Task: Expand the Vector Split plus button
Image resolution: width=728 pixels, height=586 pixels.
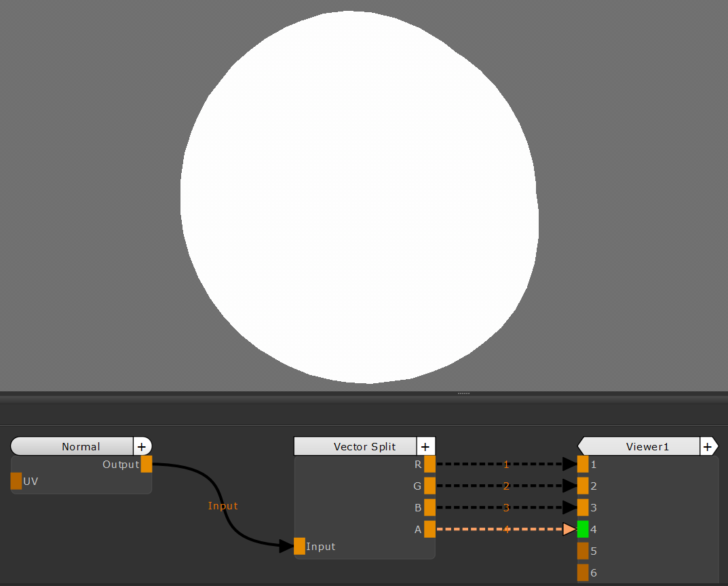Action: coord(425,446)
